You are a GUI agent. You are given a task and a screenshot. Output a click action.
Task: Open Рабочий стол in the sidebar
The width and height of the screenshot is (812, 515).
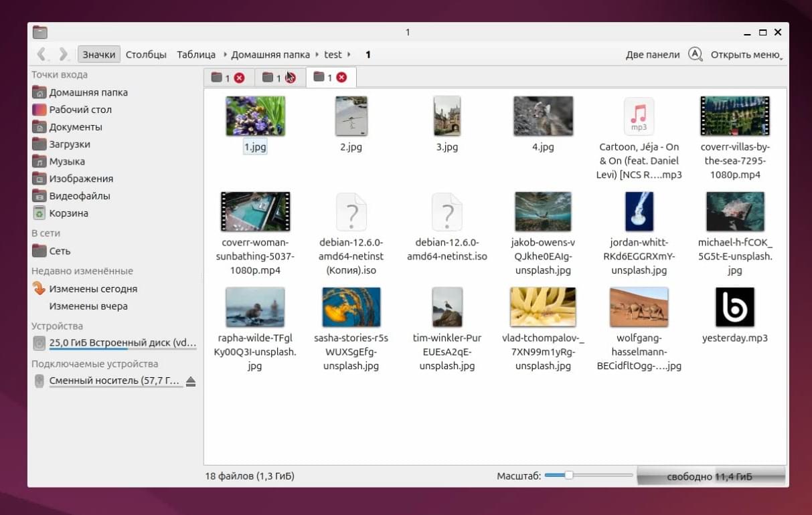click(x=80, y=110)
